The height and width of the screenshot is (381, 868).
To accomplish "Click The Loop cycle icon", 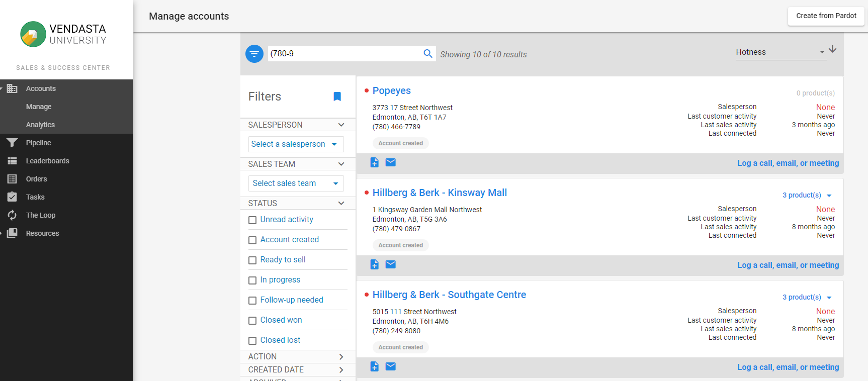I will (x=12, y=215).
